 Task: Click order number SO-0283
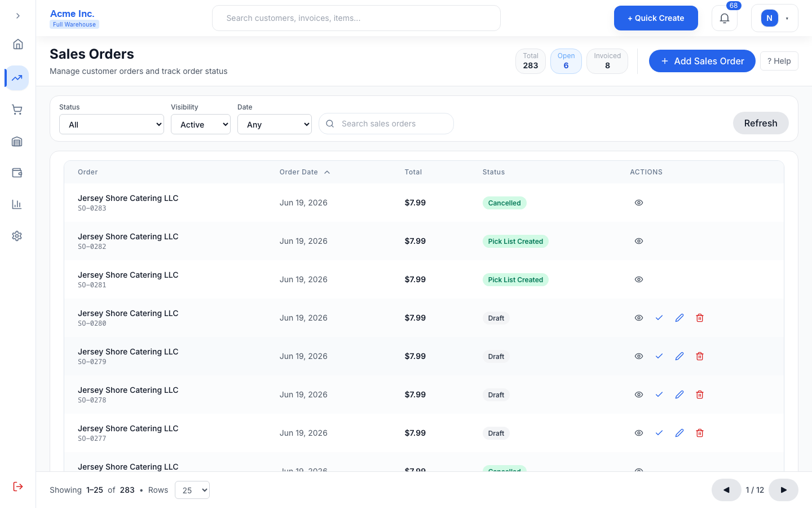coord(92,208)
